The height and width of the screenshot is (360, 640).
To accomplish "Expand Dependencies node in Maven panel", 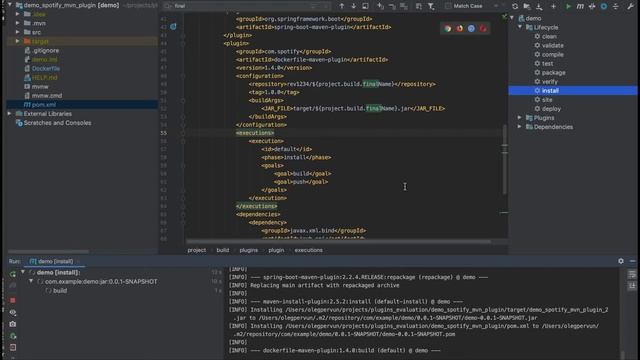I will point(520,127).
